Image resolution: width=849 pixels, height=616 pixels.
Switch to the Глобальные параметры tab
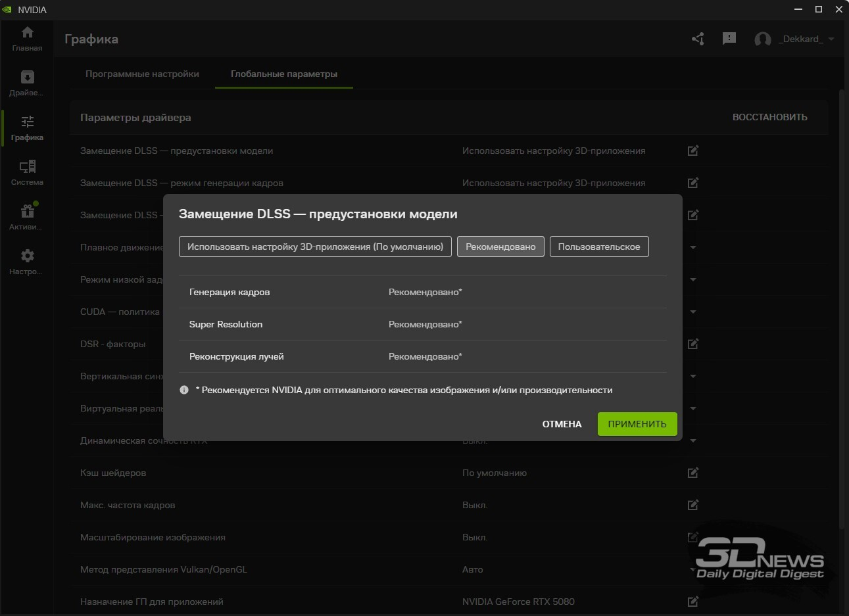284,74
